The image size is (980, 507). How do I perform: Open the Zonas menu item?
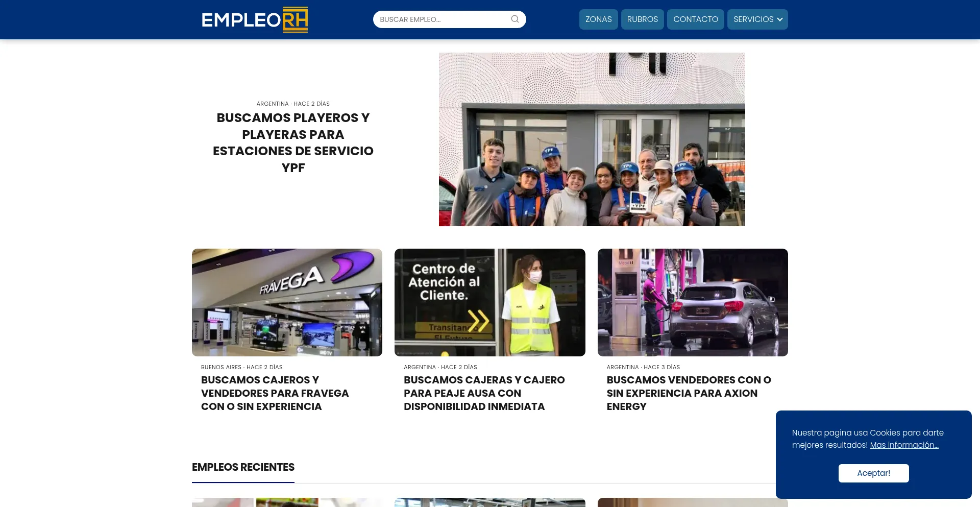[598, 19]
